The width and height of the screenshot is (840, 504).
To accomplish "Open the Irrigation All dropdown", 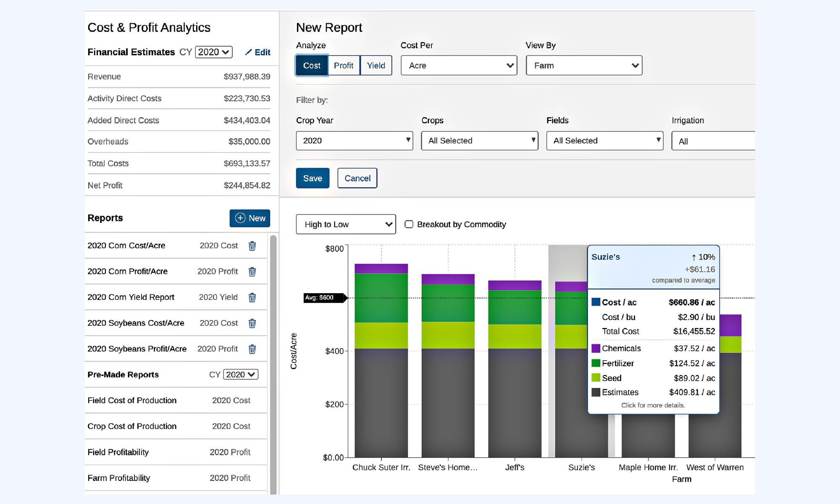I will [713, 141].
